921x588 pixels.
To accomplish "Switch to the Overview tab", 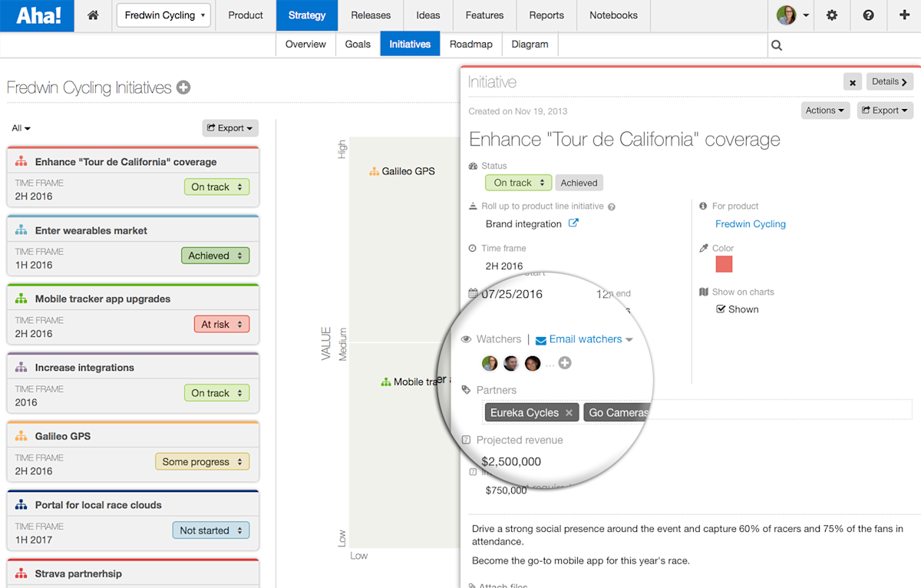I will click(305, 45).
